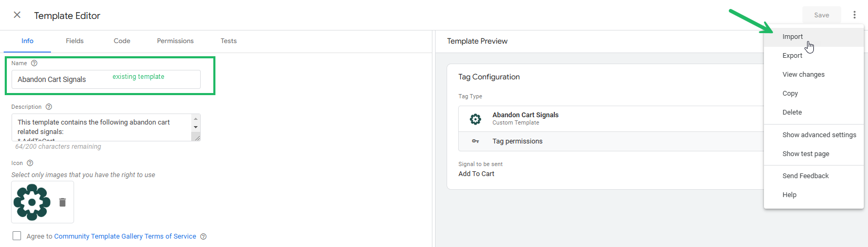Choose Export in the options menu
The height and width of the screenshot is (247, 868).
click(792, 56)
